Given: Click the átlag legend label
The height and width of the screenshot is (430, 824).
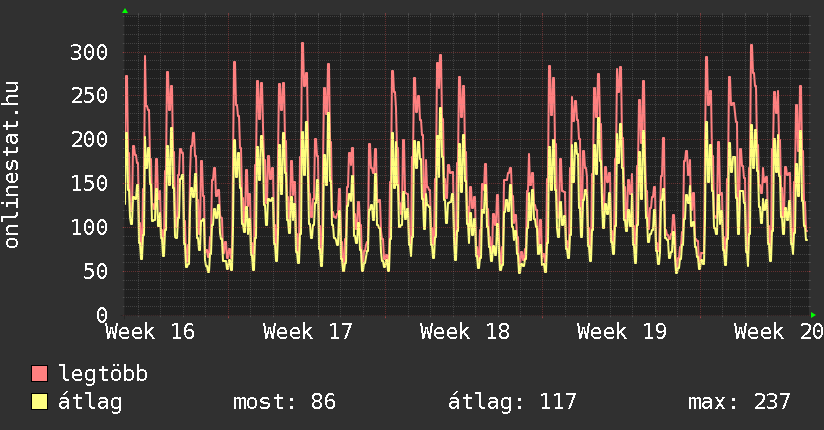Looking at the screenshot, I should click(90, 402).
